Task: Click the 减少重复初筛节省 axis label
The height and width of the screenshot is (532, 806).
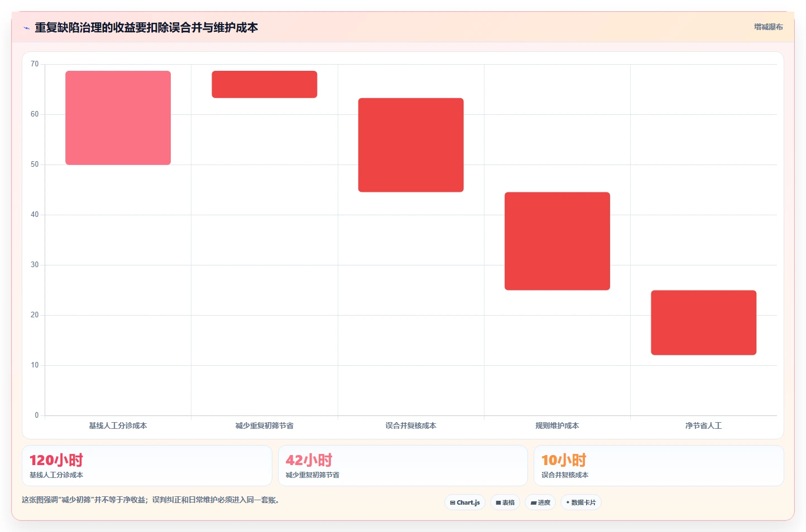Action: [265, 425]
